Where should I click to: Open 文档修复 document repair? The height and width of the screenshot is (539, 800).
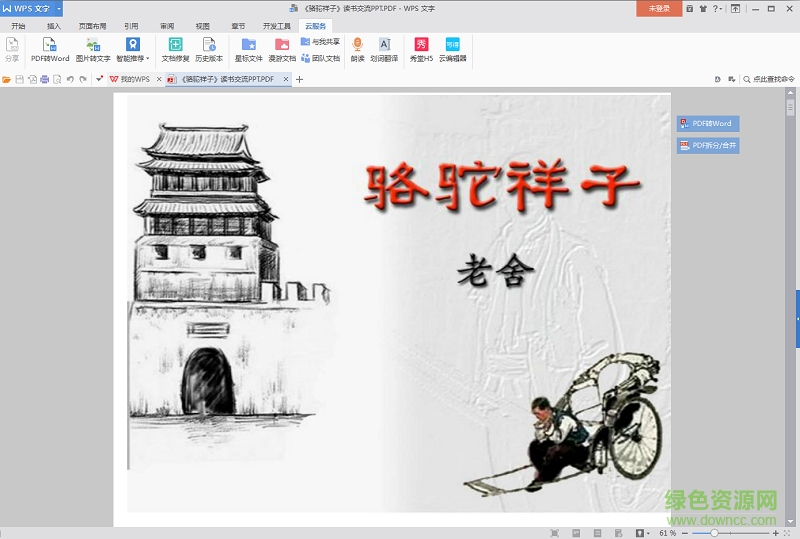click(x=175, y=50)
